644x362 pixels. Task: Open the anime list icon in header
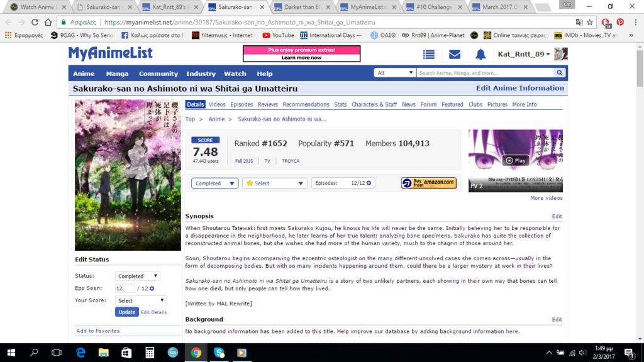pyautogui.click(x=429, y=54)
